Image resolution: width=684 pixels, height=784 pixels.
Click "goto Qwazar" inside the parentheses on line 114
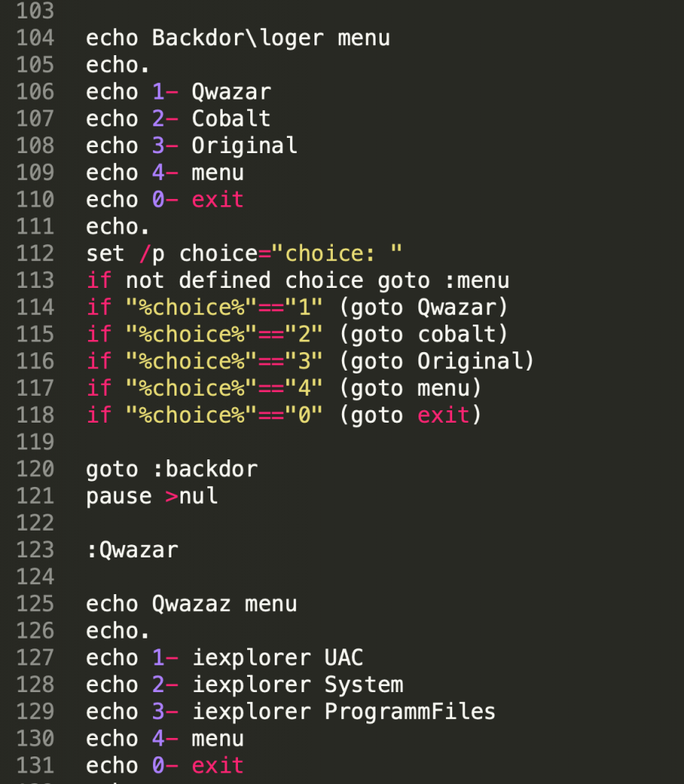pyautogui.click(x=423, y=308)
